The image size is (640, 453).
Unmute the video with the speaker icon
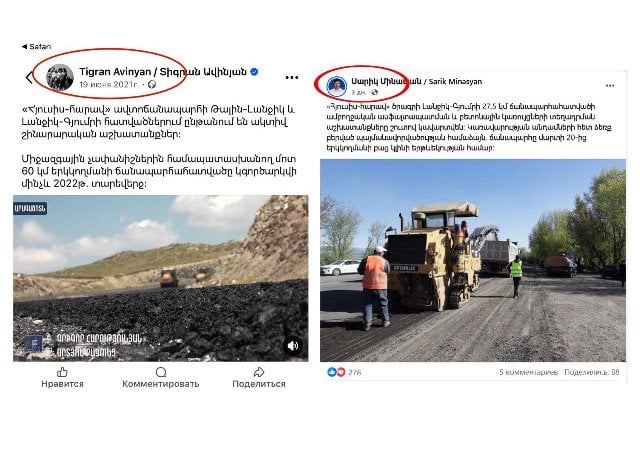[x=293, y=346]
